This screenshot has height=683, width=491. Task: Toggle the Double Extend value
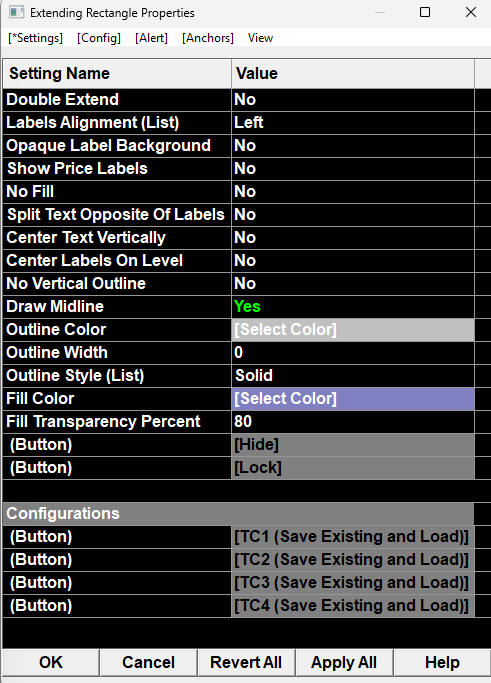point(353,100)
